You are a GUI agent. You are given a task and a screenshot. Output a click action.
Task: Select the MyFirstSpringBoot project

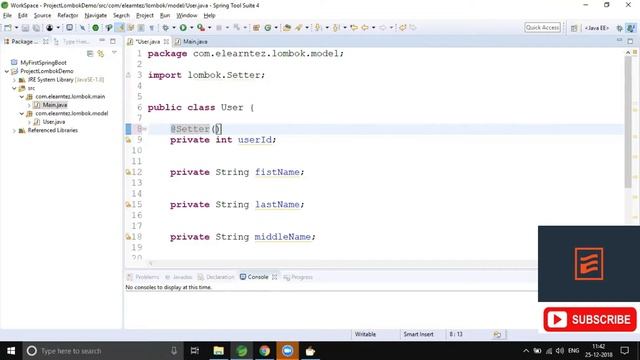pos(39,63)
